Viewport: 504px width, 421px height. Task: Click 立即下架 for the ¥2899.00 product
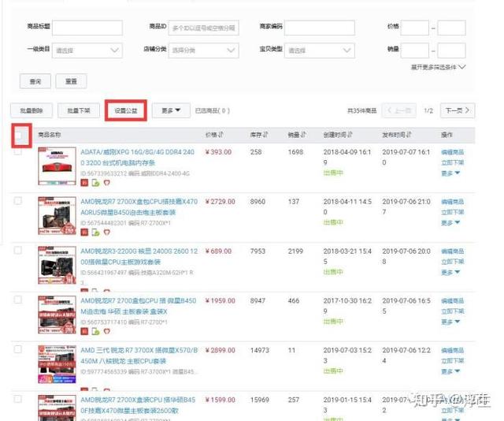point(453,361)
